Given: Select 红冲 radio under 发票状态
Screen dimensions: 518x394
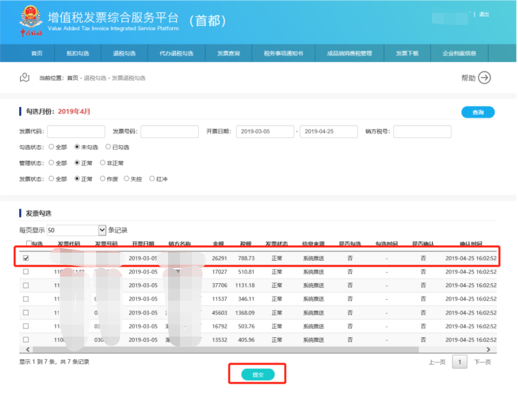Looking at the screenshot, I should [152, 179].
